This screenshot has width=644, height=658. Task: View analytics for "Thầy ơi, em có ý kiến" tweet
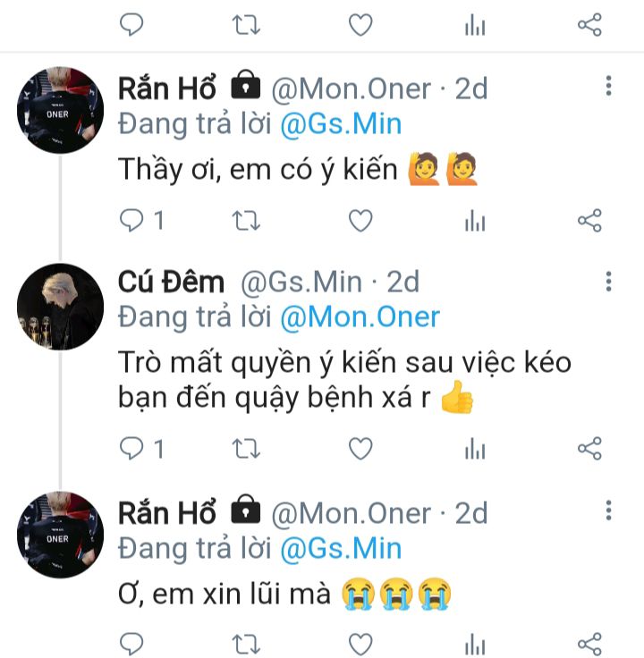[x=474, y=220]
